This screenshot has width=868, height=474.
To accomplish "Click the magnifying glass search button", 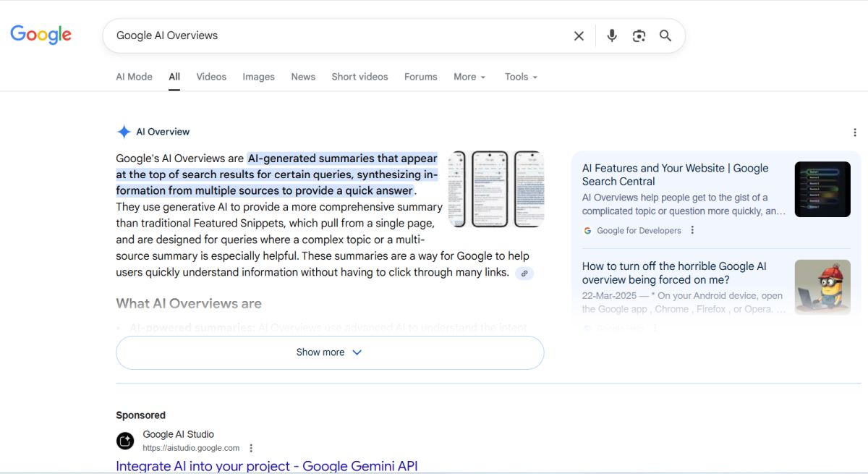I will [665, 36].
